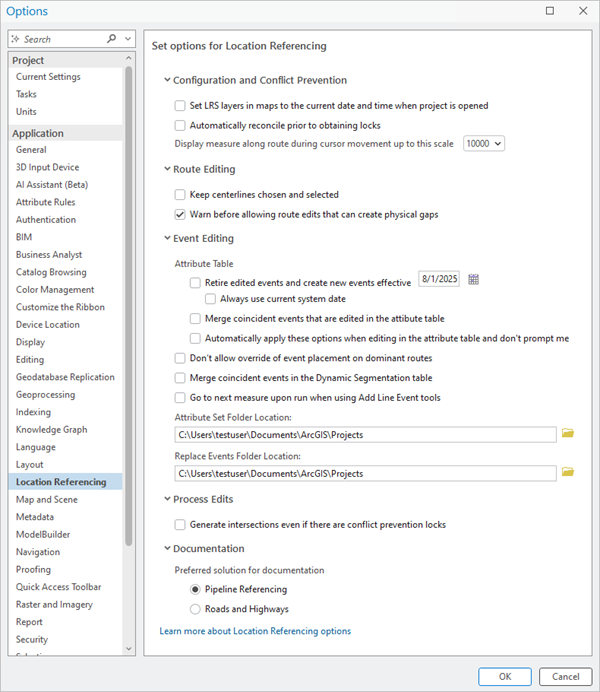Click the effective date field 8/1/2025
This screenshot has width=600, height=692.
[439, 279]
